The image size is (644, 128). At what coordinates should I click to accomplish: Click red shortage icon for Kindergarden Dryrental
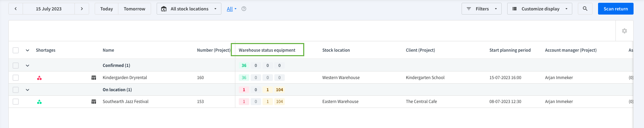point(39,78)
